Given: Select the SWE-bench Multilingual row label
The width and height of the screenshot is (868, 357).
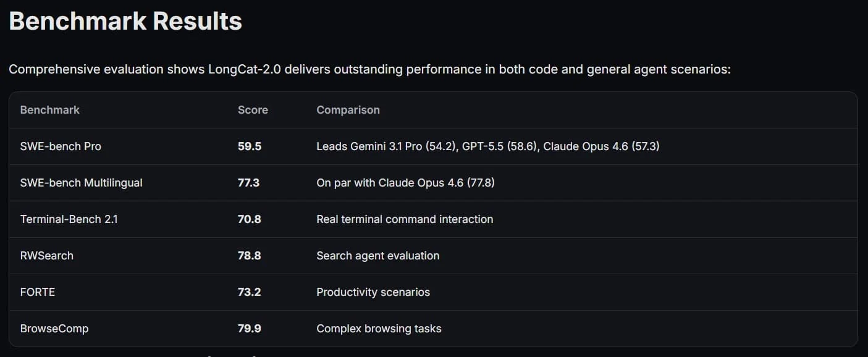Looking at the screenshot, I should (82, 183).
